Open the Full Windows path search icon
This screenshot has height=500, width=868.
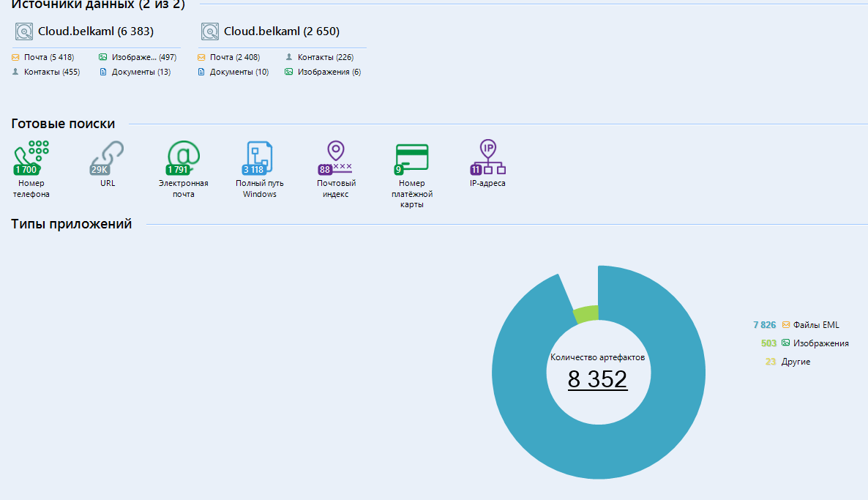coord(259,158)
